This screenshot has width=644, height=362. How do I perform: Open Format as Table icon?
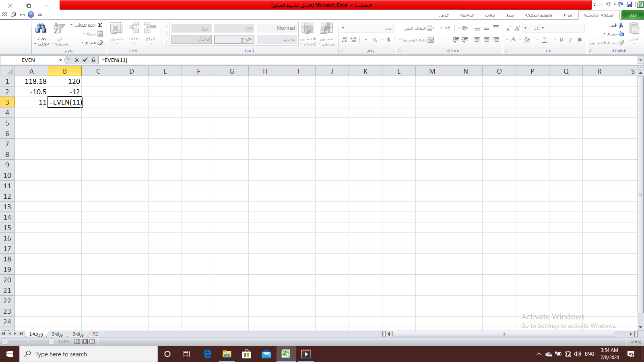tap(308, 28)
